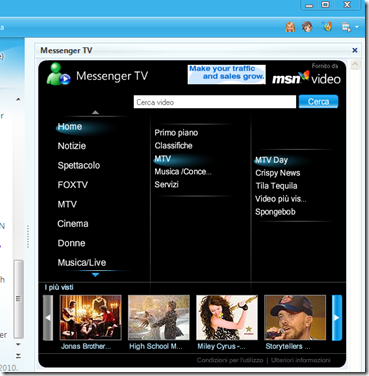Viewport: 369px width, 376px height.
Task: Click Messenger TV panel scrollbar up arrow
Action: [355, 64]
